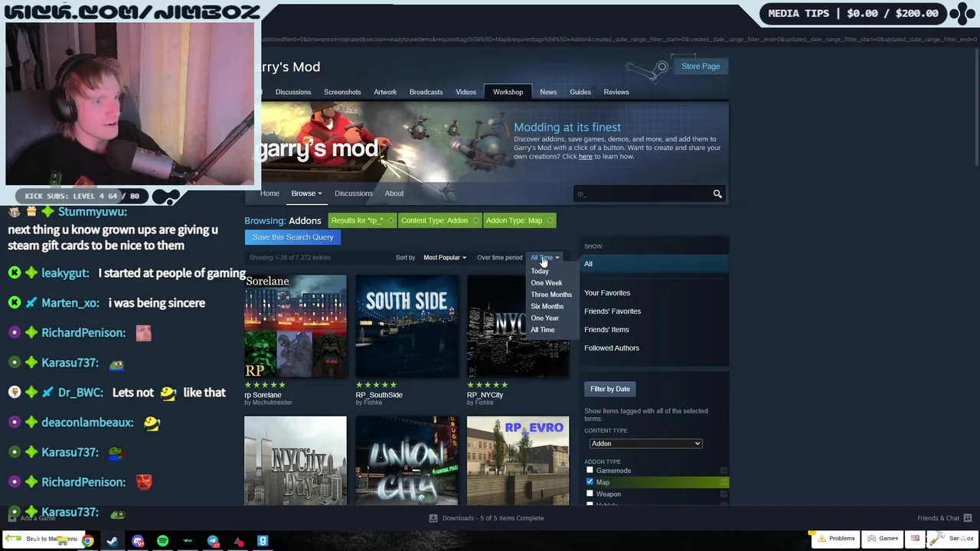
Task: Open the RP_EVRO map thumbnail
Action: coord(518,461)
